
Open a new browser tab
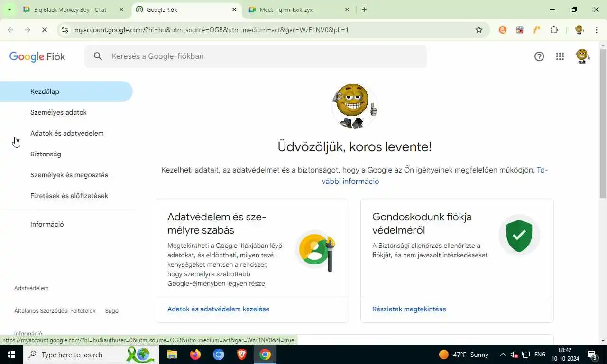pyautogui.click(x=364, y=9)
